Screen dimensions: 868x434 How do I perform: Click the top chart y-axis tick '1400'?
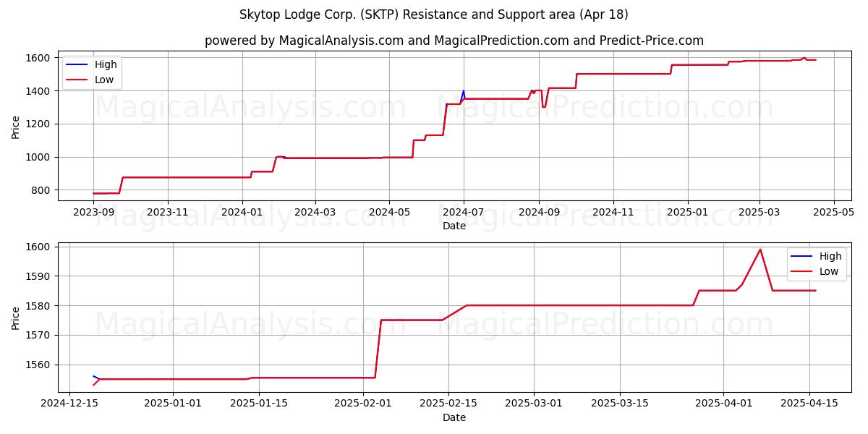click(x=38, y=91)
